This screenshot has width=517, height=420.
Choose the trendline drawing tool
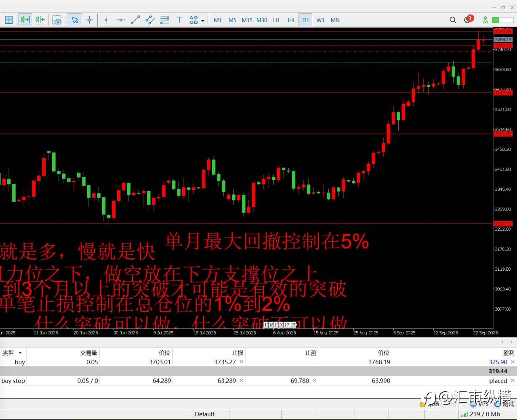click(135, 20)
